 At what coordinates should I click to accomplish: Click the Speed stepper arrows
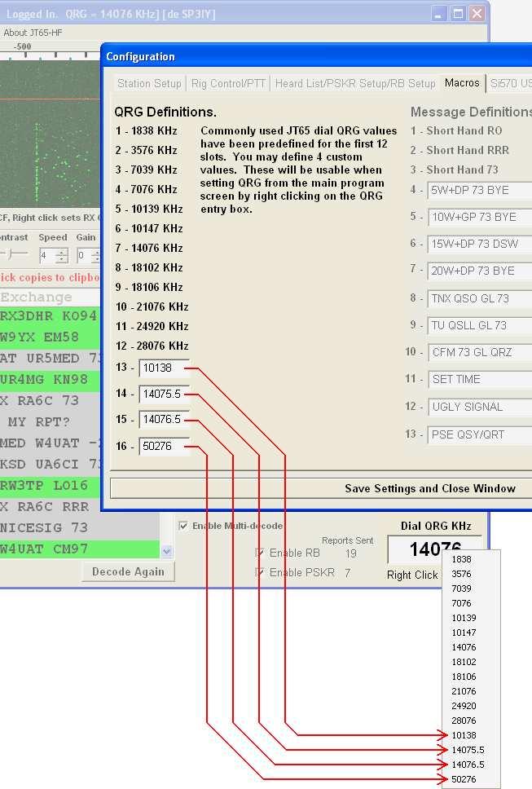[x=63, y=256]
